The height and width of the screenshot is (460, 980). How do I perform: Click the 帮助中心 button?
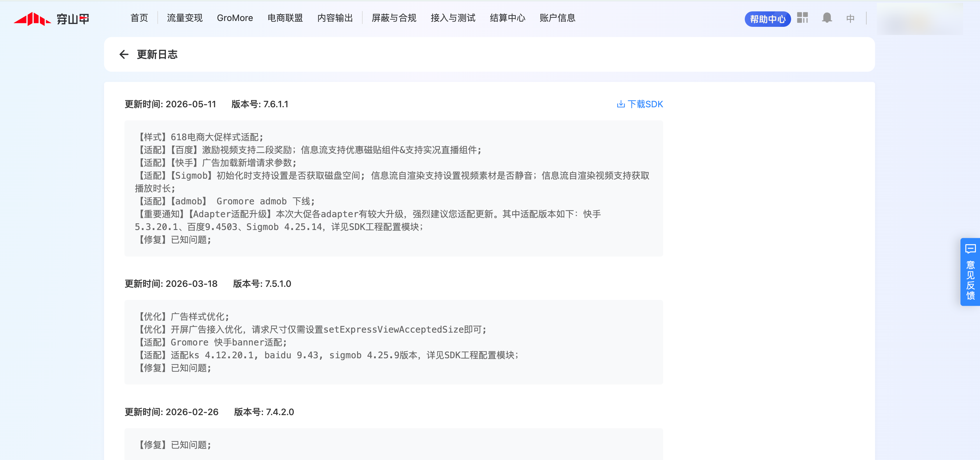(768, 19)
